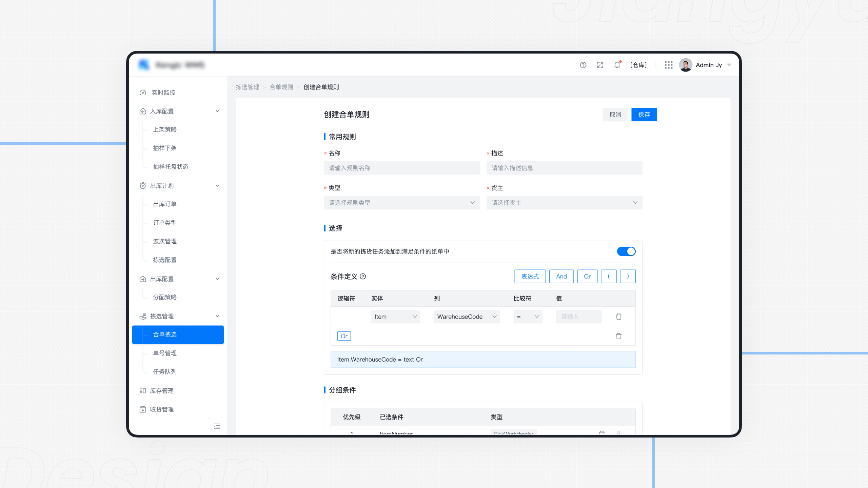868x488 pixels.
Task: Click the 收货管理 sidebar icon
Action: coord(143,409)
